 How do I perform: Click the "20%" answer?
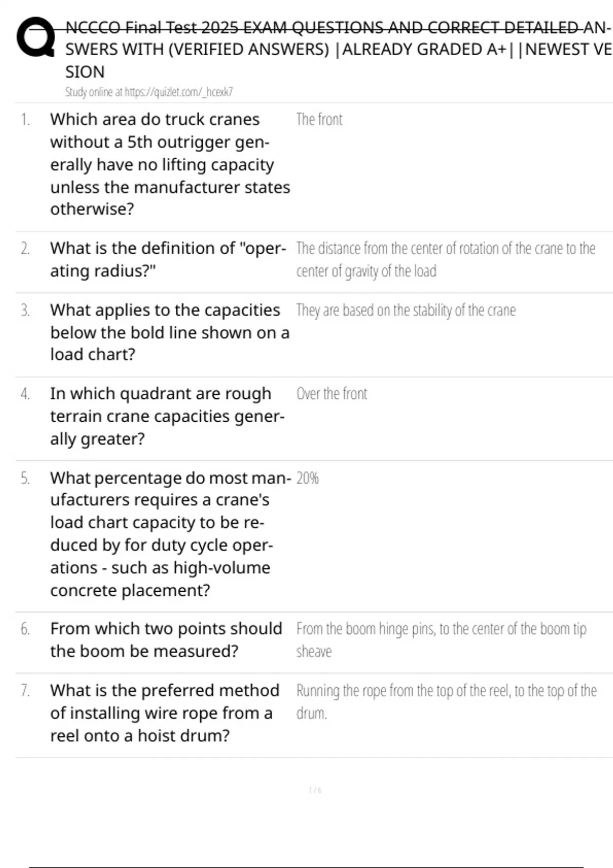click(308, 478)
